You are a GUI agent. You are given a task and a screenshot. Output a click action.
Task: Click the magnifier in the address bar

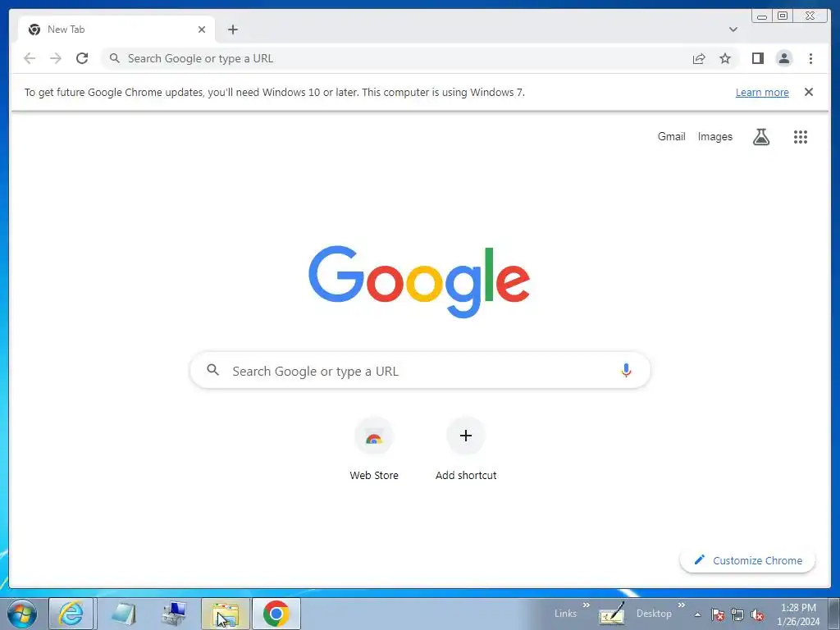coord(114,58)
